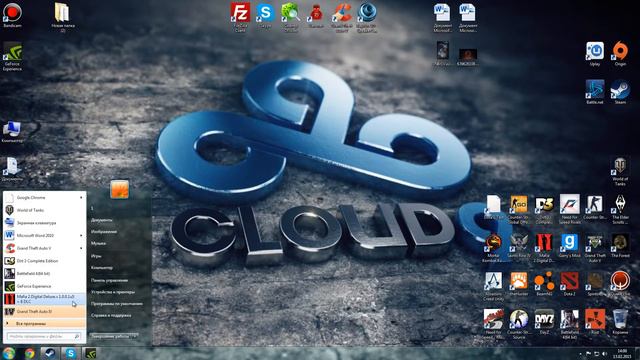This screenshot has height=360, width=640.
Task: Open the yellow New folder on desktop
Action: click(62, 17)
